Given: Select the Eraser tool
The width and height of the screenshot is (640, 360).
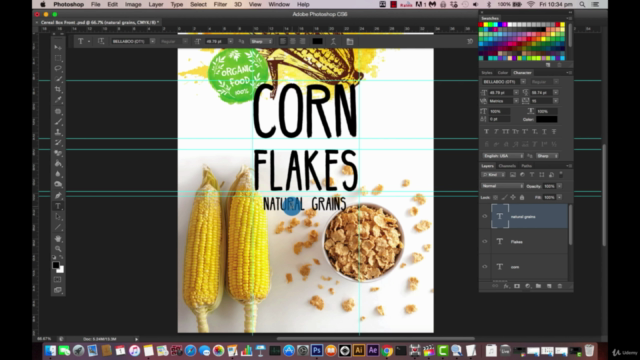Looking at the screenshot, I should tap(58, 153).
